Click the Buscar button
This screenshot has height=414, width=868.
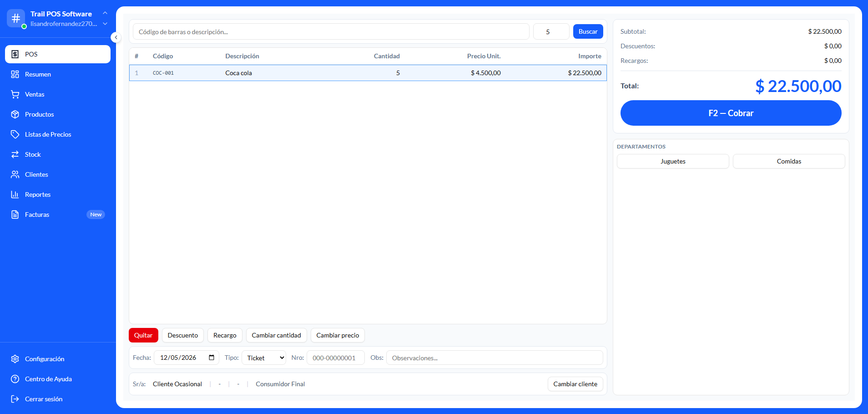(x=588, y=31)
